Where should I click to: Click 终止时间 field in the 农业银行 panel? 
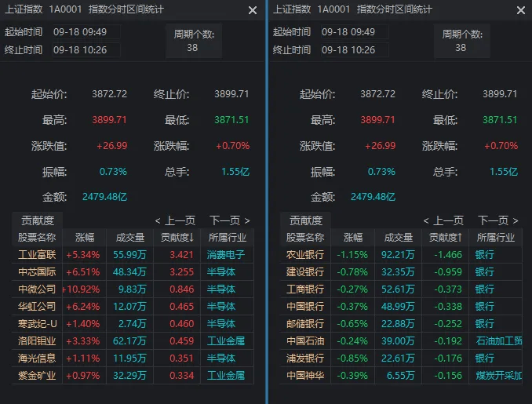click(354, 49)
